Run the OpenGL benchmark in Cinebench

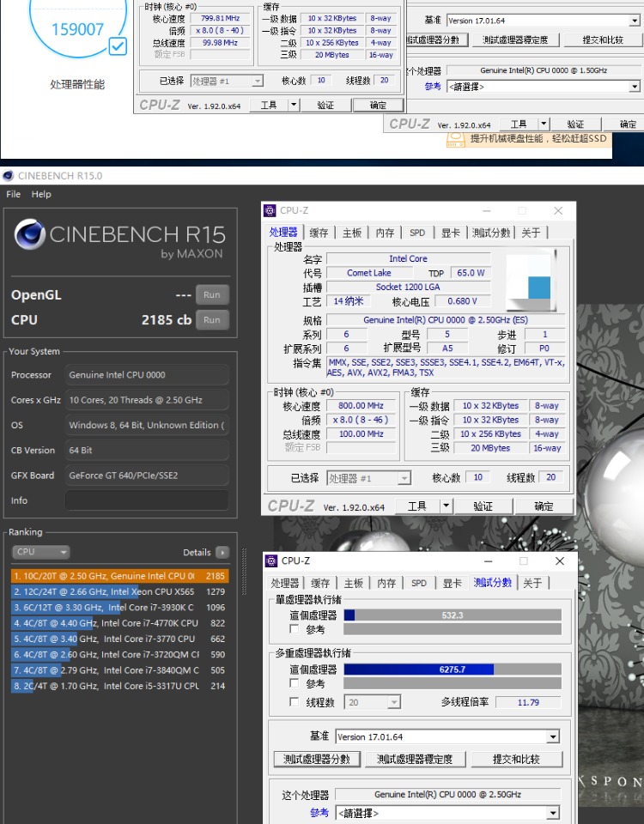coord(212,294)
